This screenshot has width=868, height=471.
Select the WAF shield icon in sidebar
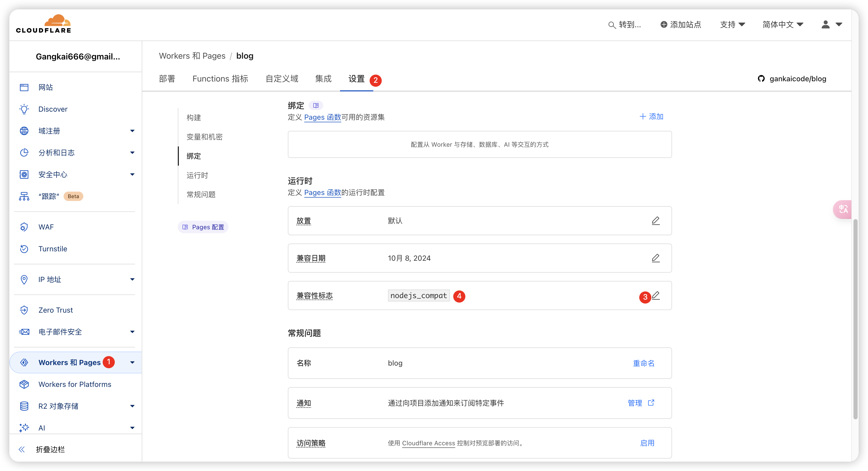click(x=24, y=227)
